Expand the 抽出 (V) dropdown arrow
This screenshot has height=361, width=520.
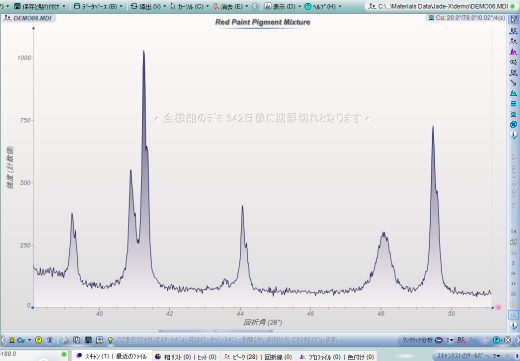165,6
